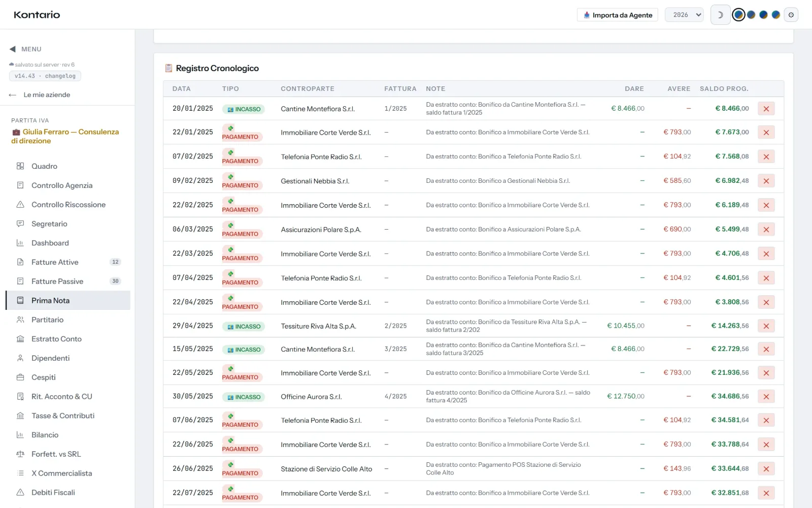The image size is (812, 508).
Task: Open Tasse & Contributi section
Action: (x=68, y=416)
